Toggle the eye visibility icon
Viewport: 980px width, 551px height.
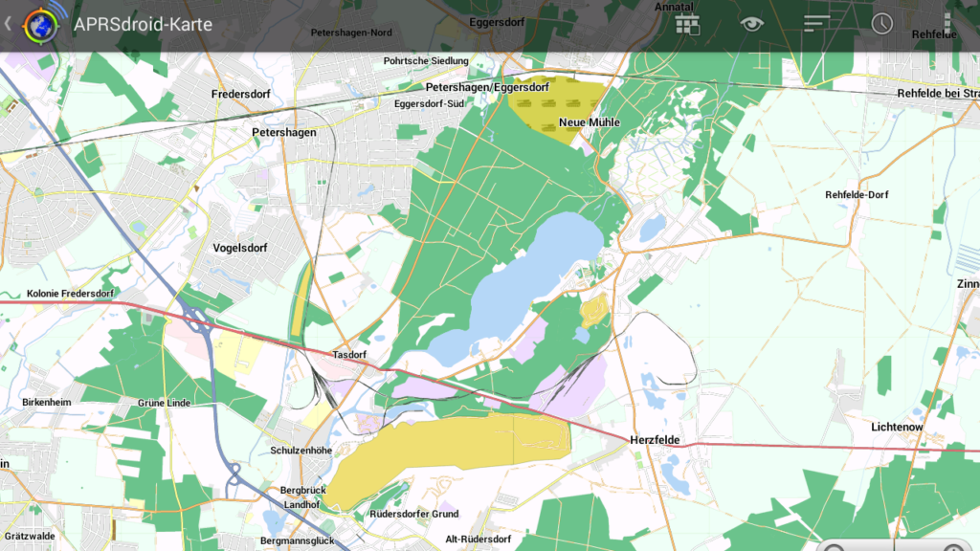click(x=752, y=24)
